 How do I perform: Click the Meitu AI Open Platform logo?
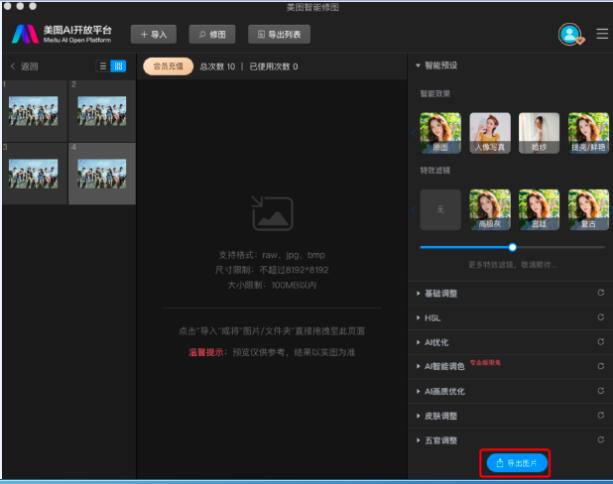[62, 35]
